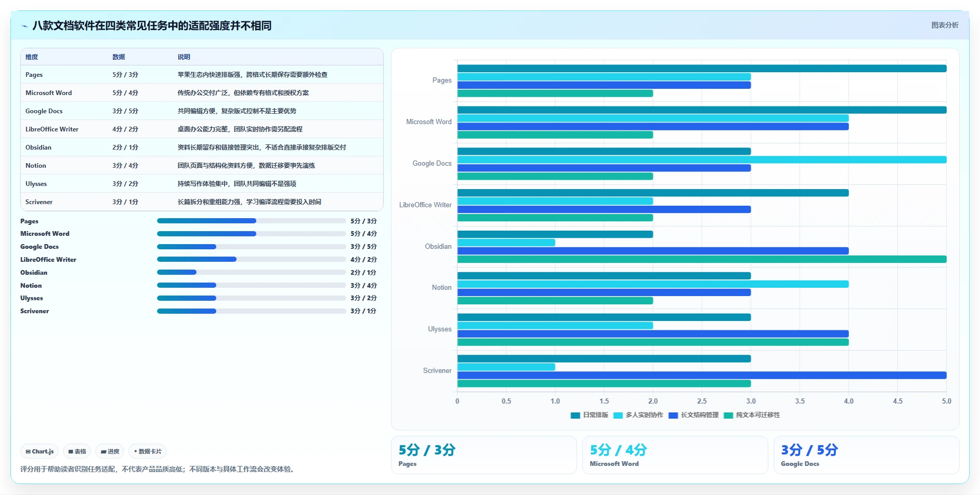Click the description 苹果生态内快速排版强
This screenshot has width=980, height=495.
pos(252,75)
